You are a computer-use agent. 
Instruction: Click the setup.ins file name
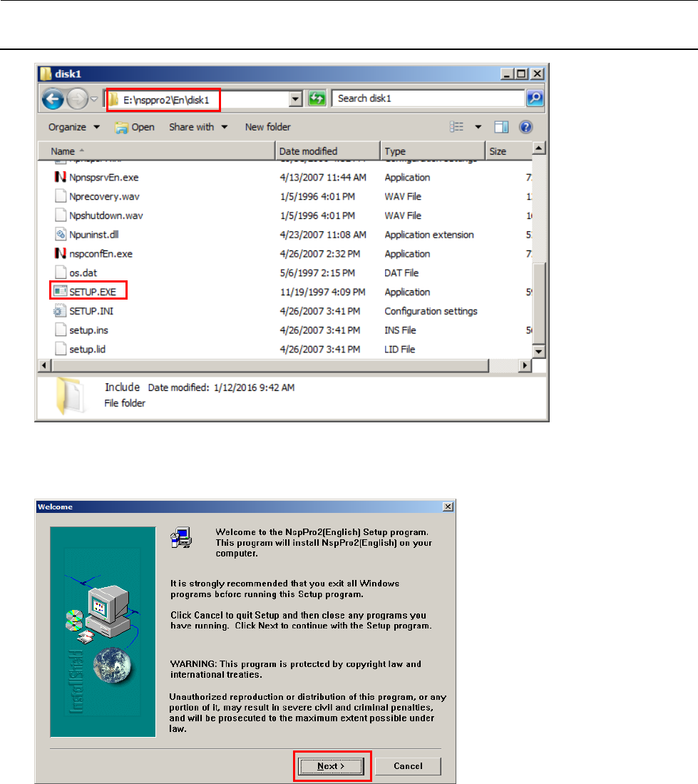[x=88, y=330]
